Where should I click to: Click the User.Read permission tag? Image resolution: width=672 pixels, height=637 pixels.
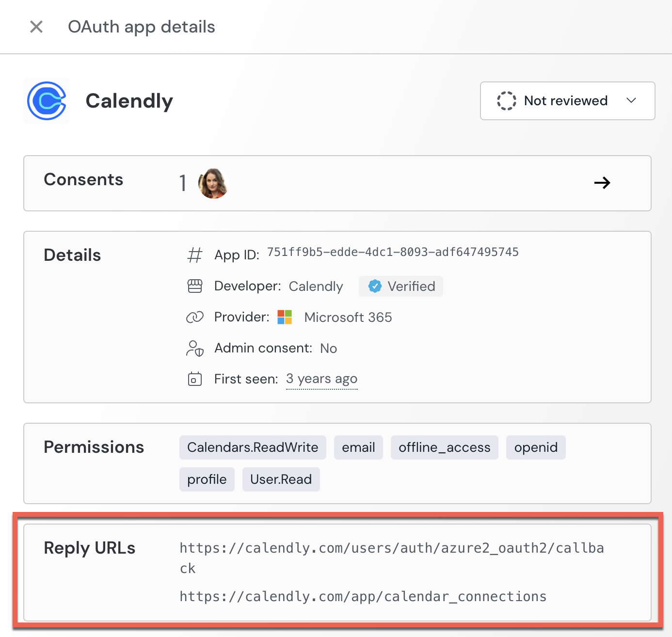point(281,479)
